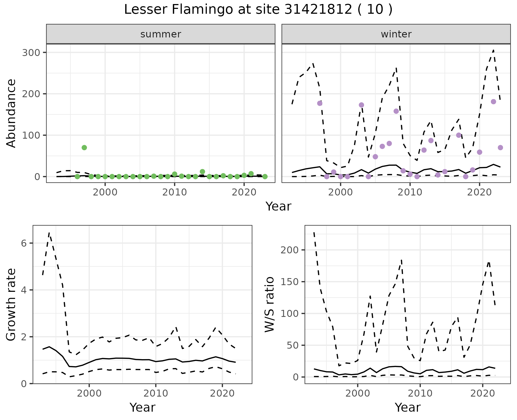Click the green outlier point near 70 in summer
The height and width of the screenshot is (420, 517).
tap(84, 148)
